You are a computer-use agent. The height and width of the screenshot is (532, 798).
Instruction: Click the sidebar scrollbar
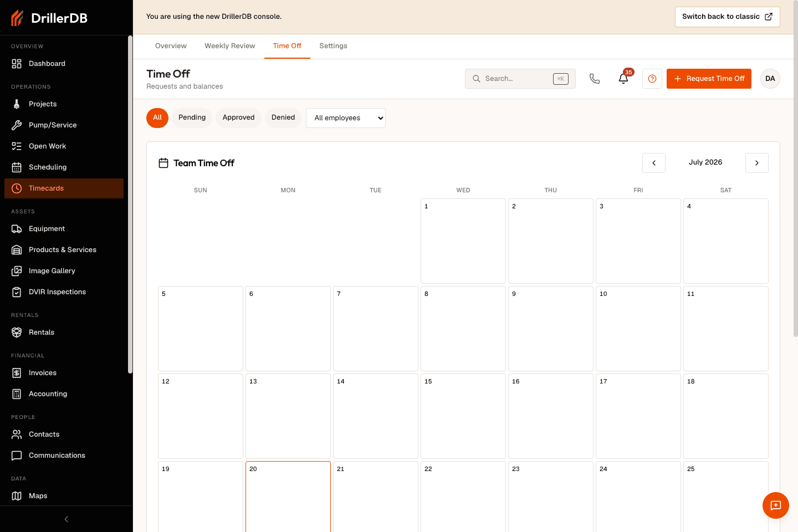click(130, 204)
